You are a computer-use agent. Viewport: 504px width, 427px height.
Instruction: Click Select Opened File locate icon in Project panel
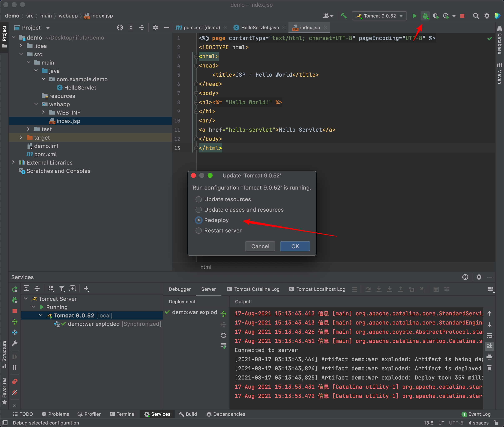[120, 27]
